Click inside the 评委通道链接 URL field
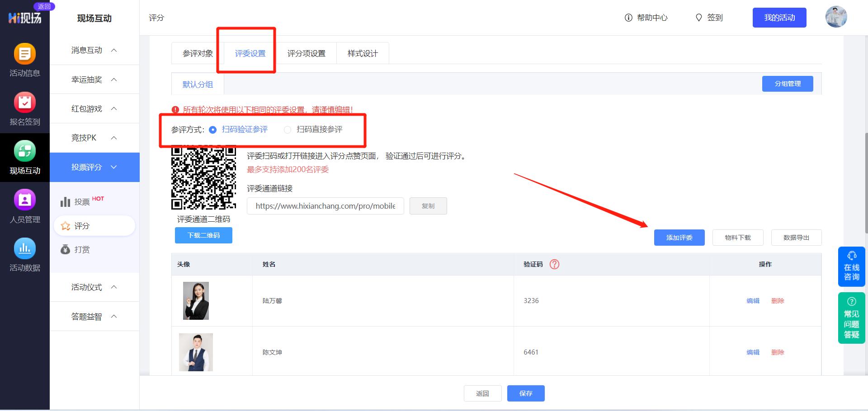Image resolution: width=868 pixels, height=411 pixels. coord(325,206)
